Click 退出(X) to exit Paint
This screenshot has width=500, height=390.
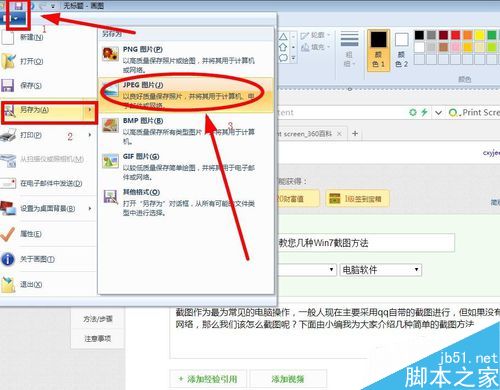coord(48,285)
